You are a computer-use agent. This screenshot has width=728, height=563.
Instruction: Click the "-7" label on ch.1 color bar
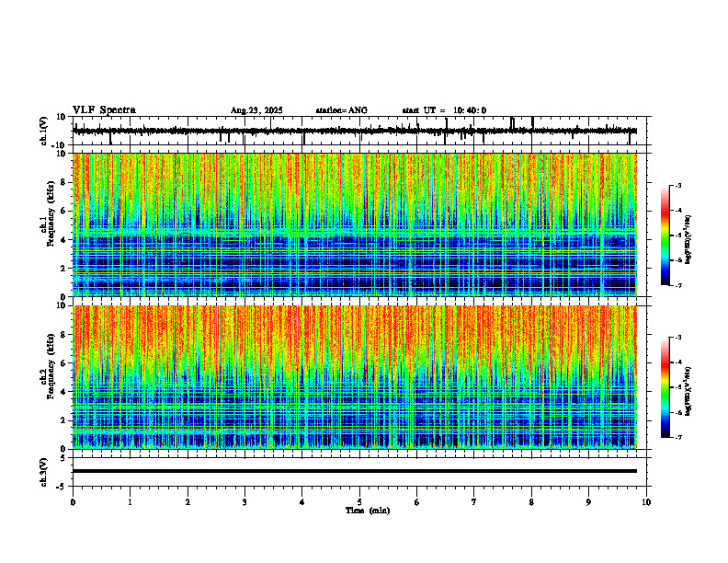(678, 285)
